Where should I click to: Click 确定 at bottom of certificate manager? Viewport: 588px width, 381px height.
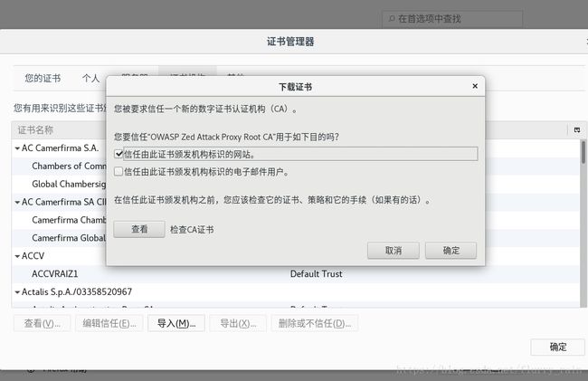tap(557, 347)
